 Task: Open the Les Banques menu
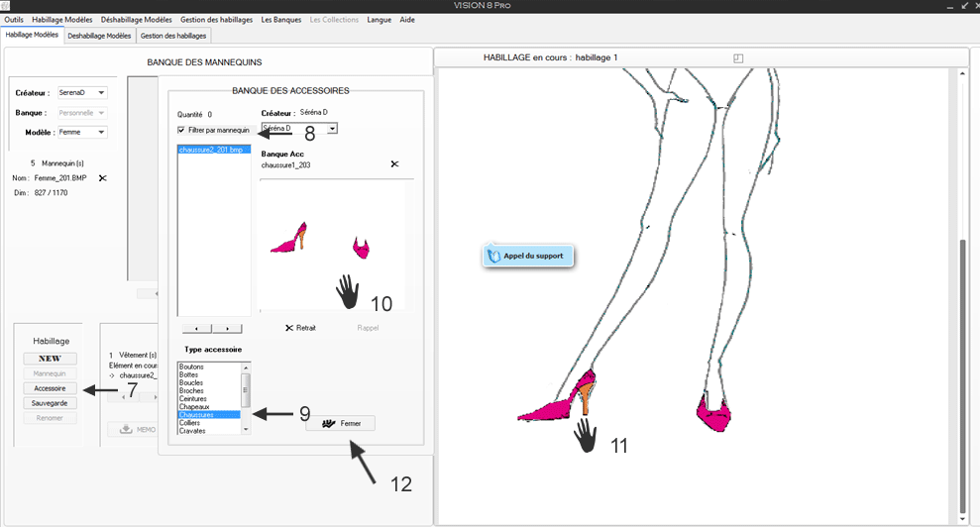point(281,20)
